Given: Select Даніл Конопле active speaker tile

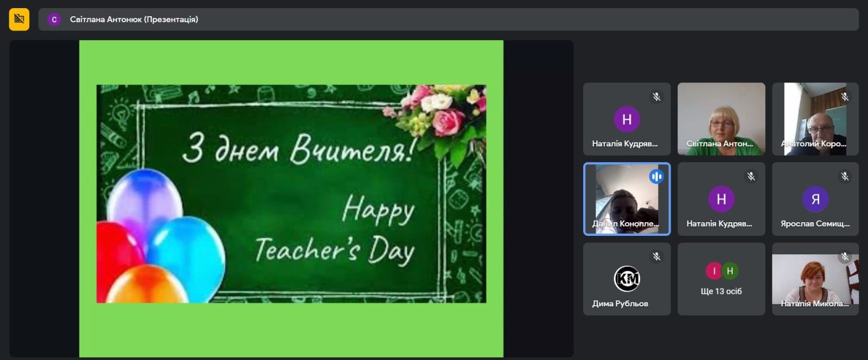Looking at the screenshot, I should 627,199.
